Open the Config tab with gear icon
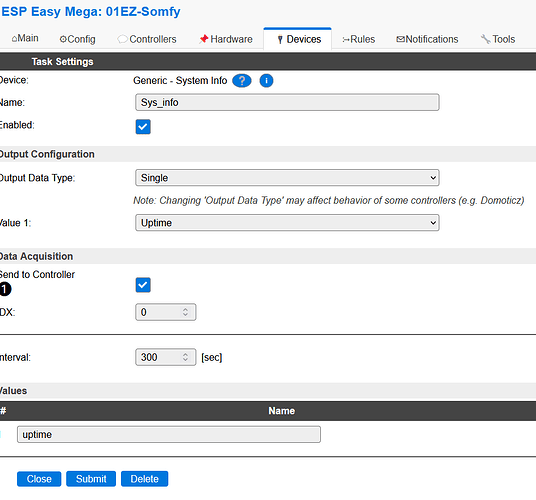The width and height of the screenshot is (536, 500). [77, 39]
